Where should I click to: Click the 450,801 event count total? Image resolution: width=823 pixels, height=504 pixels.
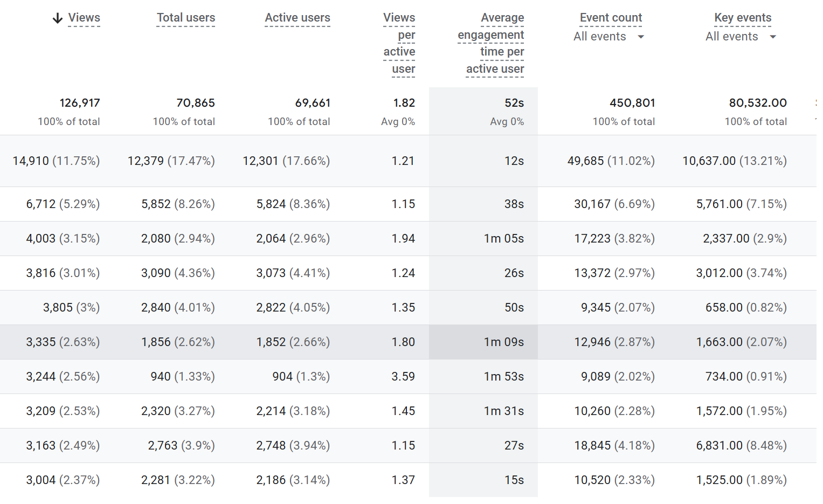(x=632, y=103)
